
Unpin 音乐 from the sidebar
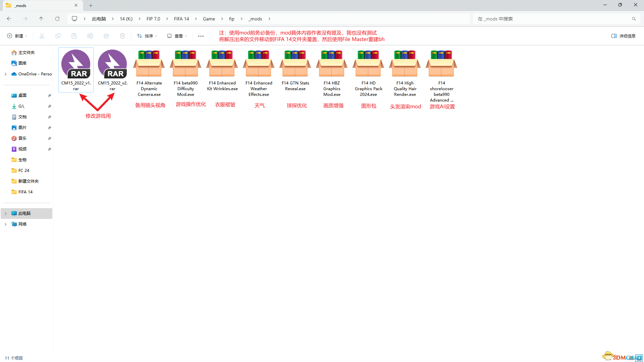click(49, 138)
